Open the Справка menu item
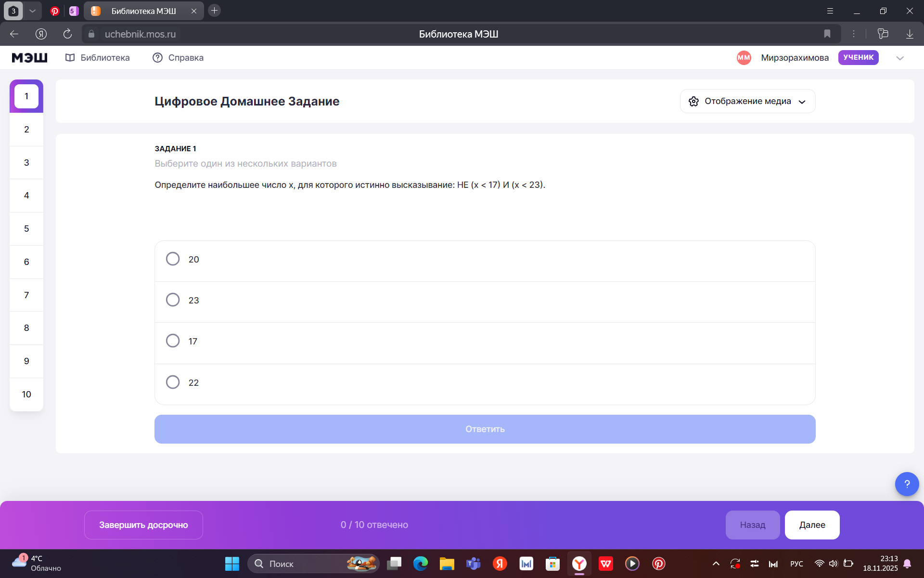Viewport: 924px width, 578px height. point(178,58)
